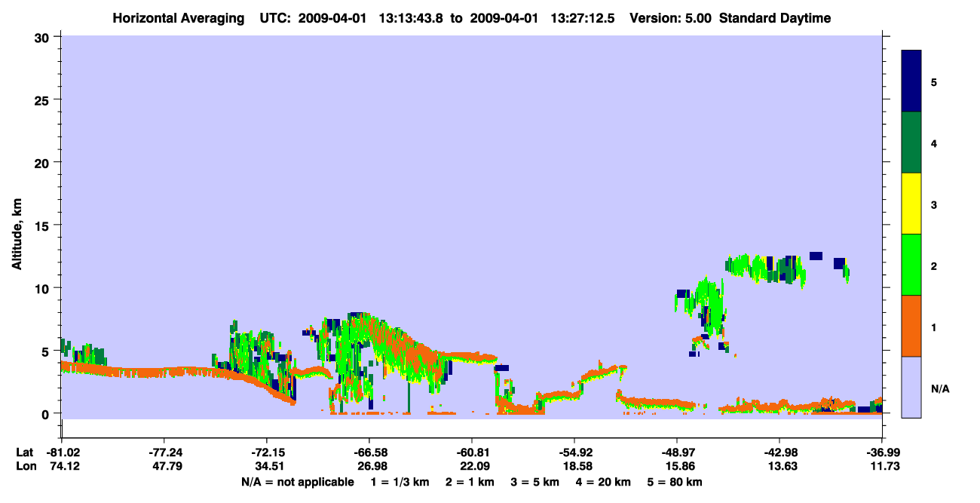
Task: Click the longitude value 22.09
Action: click(473, 466)
